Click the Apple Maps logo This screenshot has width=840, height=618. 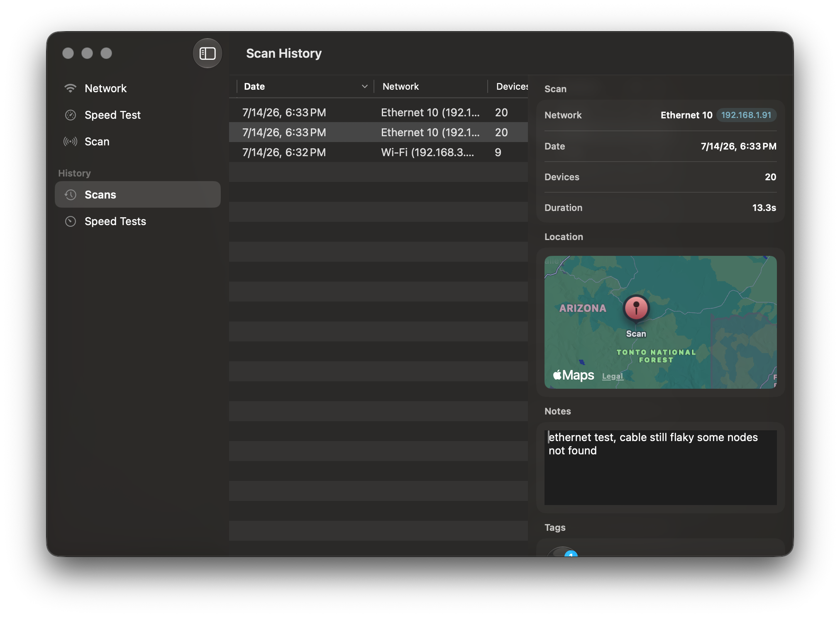pyautogui.click(x=574, y=375)
